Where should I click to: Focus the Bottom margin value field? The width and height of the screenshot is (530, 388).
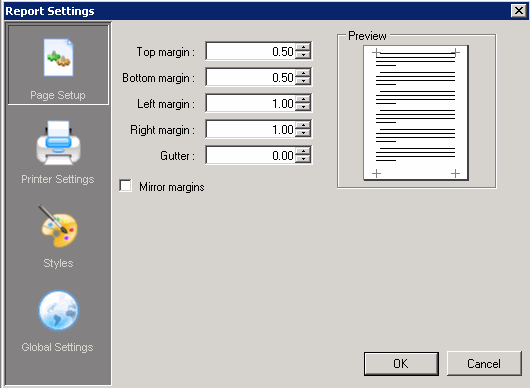coord(250,77)
